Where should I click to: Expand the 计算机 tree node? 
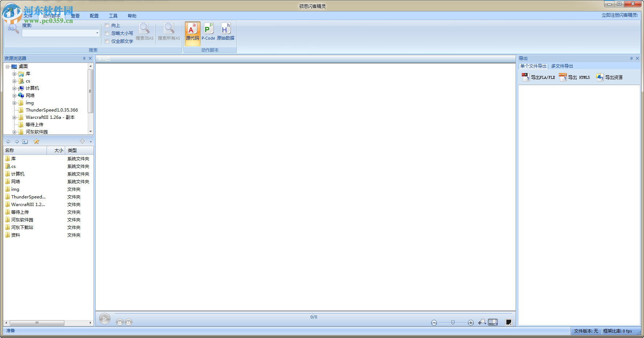pos(15,88)
